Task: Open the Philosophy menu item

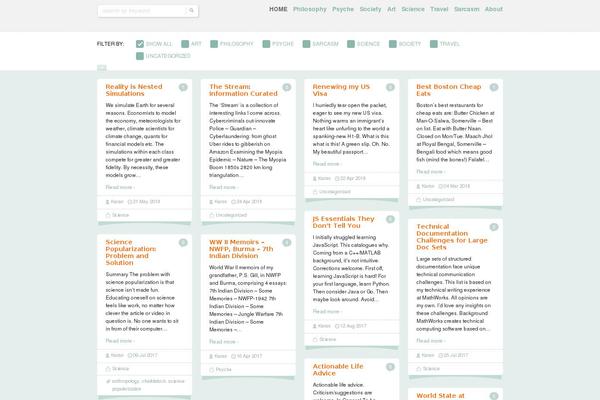Action: (x=310, y=9)
